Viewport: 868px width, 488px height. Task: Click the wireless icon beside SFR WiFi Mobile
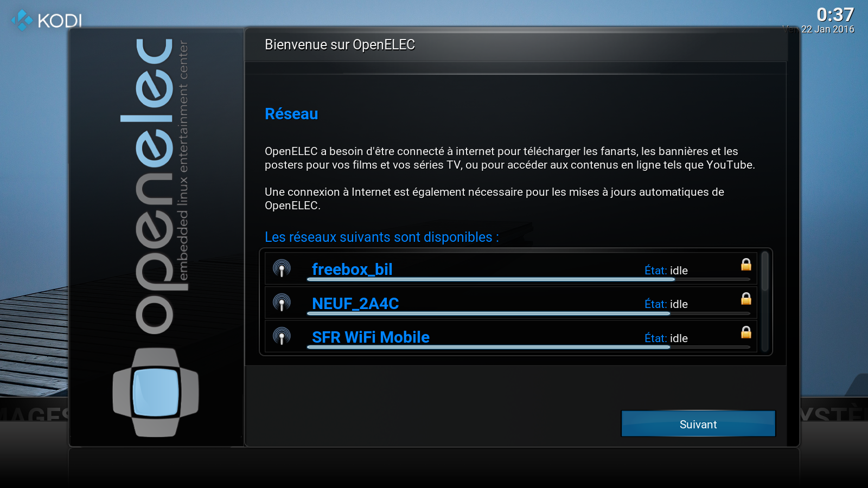pos(282,336)
